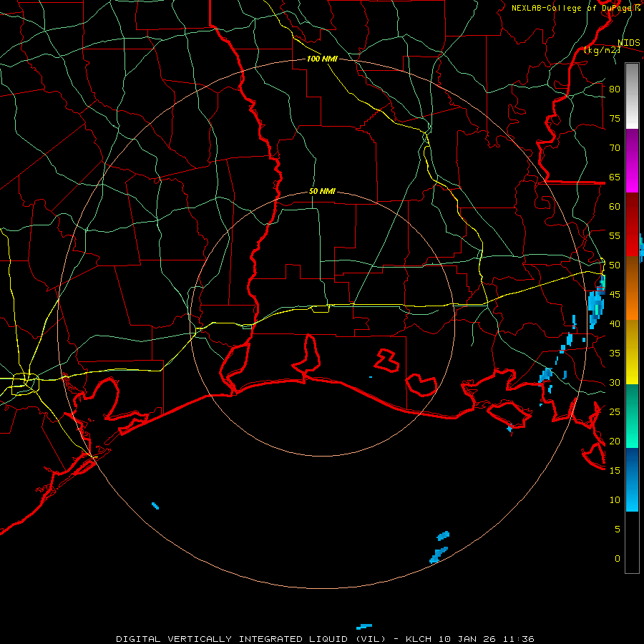Image resolution: width=644 pixels, height=644 pixels.
Task: Click the scale value 50
Action: tap(615, 265)
